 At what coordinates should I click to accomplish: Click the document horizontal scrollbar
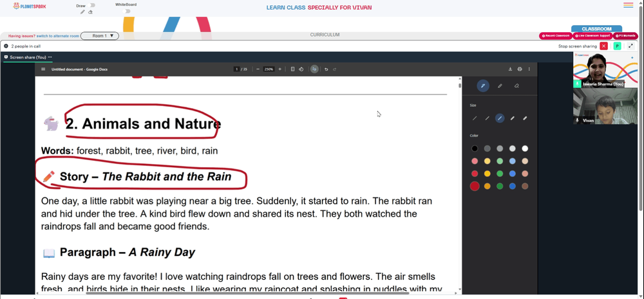(247, 293)
